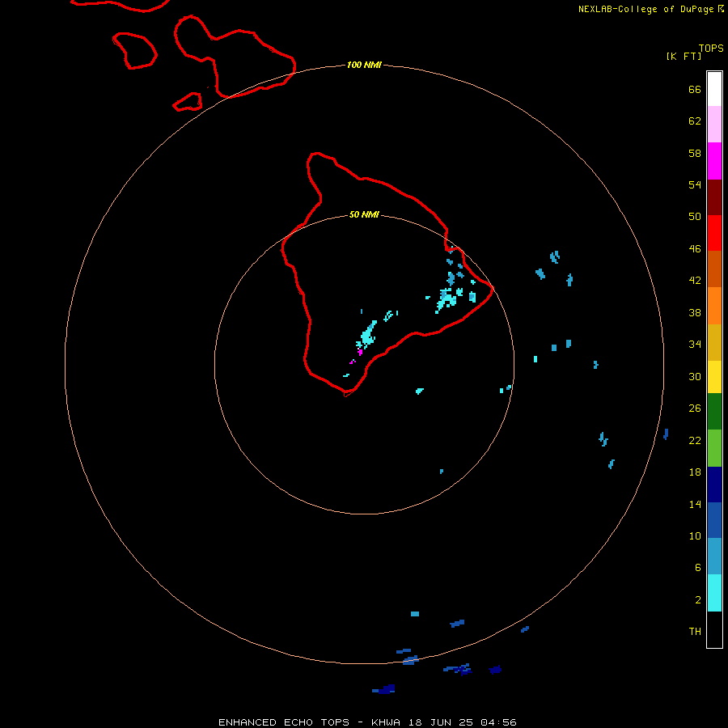Click the 18 legend value
Image resolution: width=728 pixels, height=728 pixels.
point(695,472)
